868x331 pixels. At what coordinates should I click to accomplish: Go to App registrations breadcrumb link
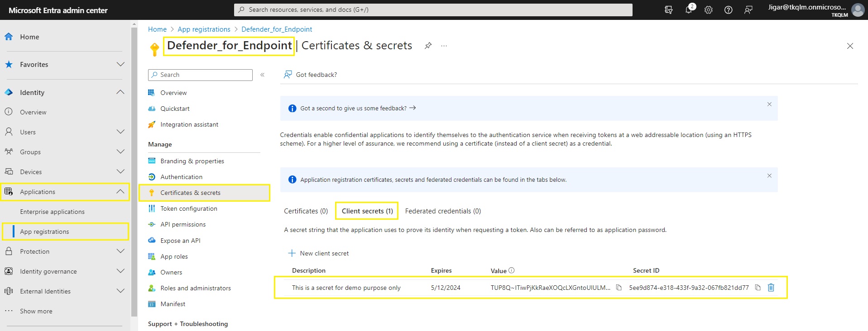[204, 29]
